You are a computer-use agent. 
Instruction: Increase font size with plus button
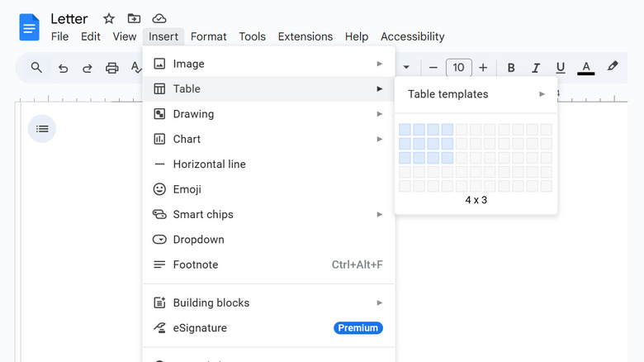pos(483,68)
